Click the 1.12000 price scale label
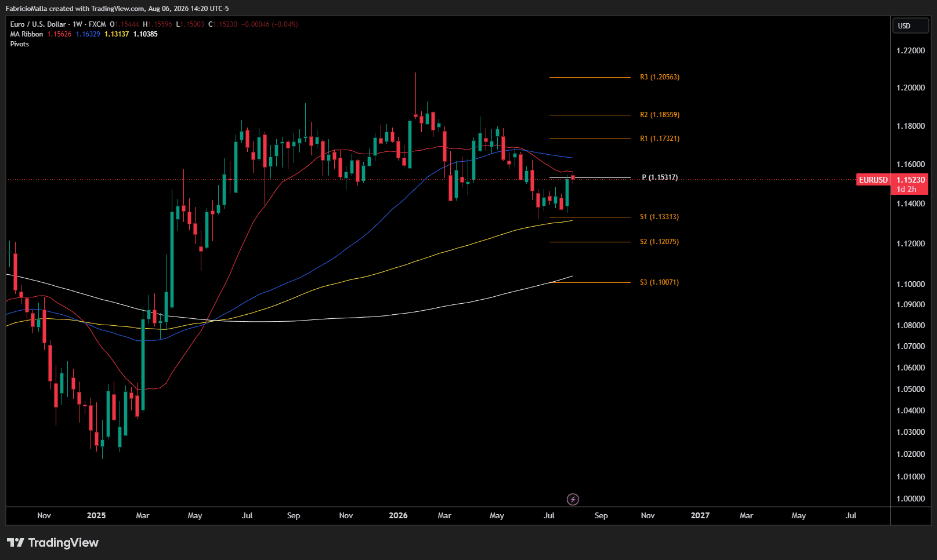This screenshot has width=937, height=560. pyautogui.click(x=910, y=244)
